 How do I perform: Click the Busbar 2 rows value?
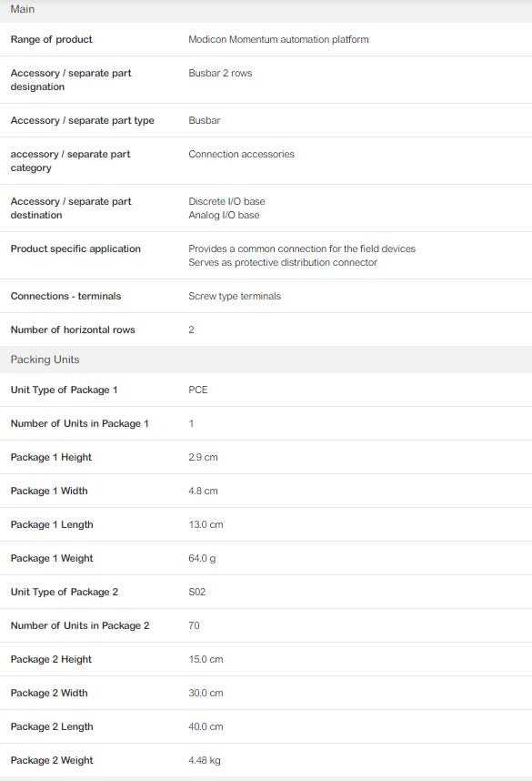click(x=220, y=73)
